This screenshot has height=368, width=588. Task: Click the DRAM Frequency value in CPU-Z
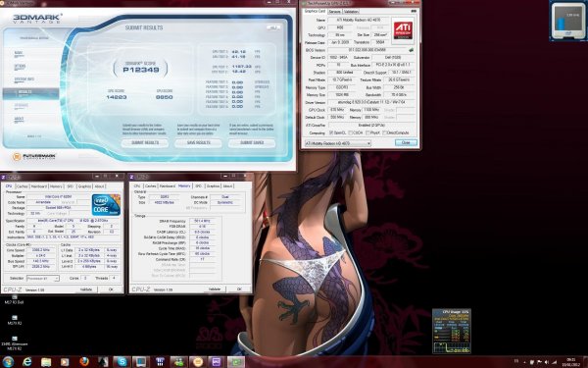click(202, 221)
